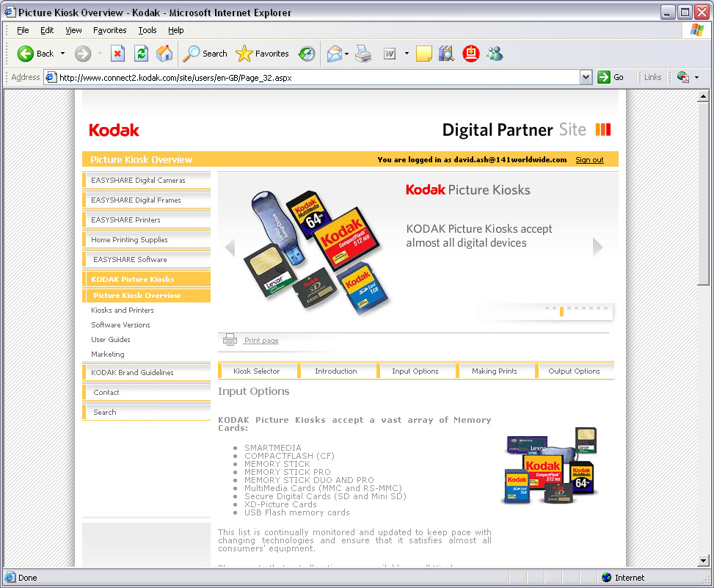Click the vertical scrollbar thumb
The width and height of the screenshot is (714, 588).
coord(703,194)
